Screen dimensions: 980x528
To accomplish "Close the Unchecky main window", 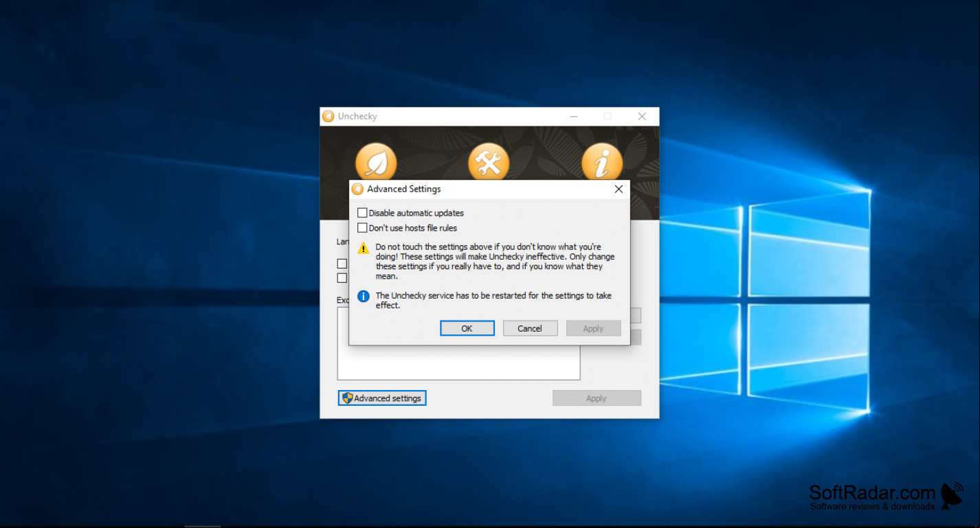I will click(x=642, y=116).
